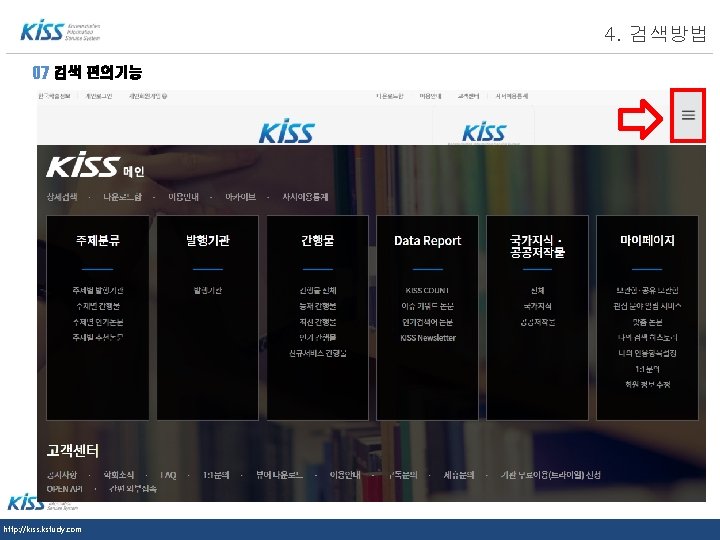720x540 pixels.
Task: Click the 주제분류 card heading
Action: pos(98,240)
